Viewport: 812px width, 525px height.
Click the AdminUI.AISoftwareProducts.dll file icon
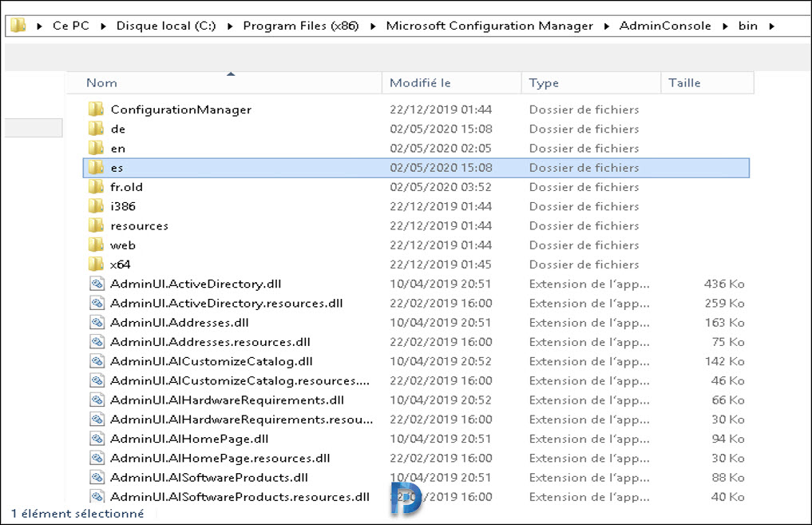[97, 477]
